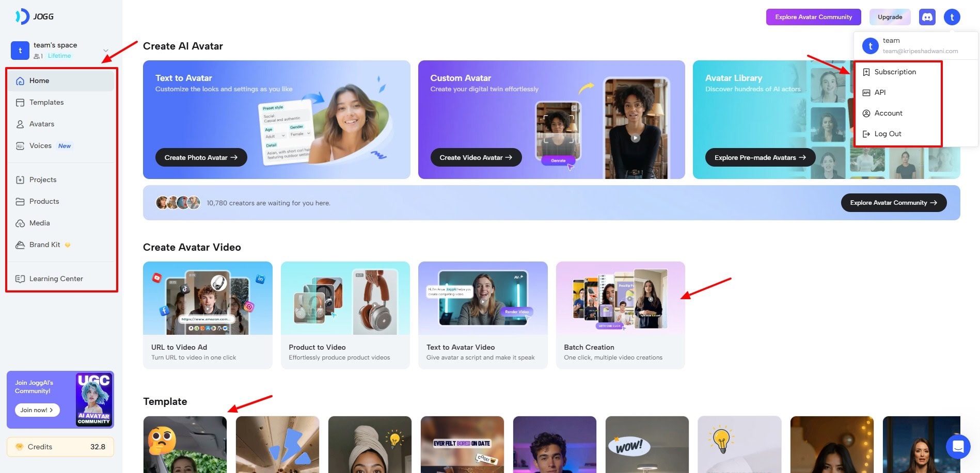Click the Custom Avatar card heading
The image size is (980, 473).
[x=461, y=78]
